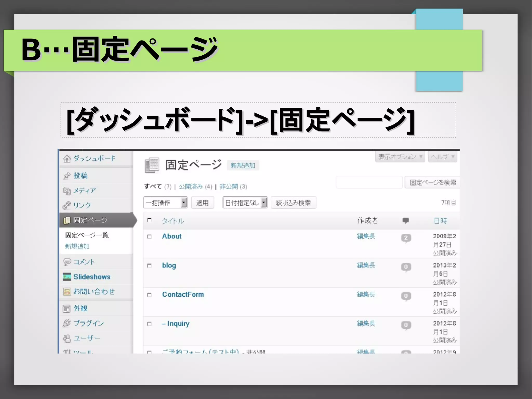Open the – Inquiry page title link
The image size is (532, 399).
pyautogui.click(x=176, y=324)
